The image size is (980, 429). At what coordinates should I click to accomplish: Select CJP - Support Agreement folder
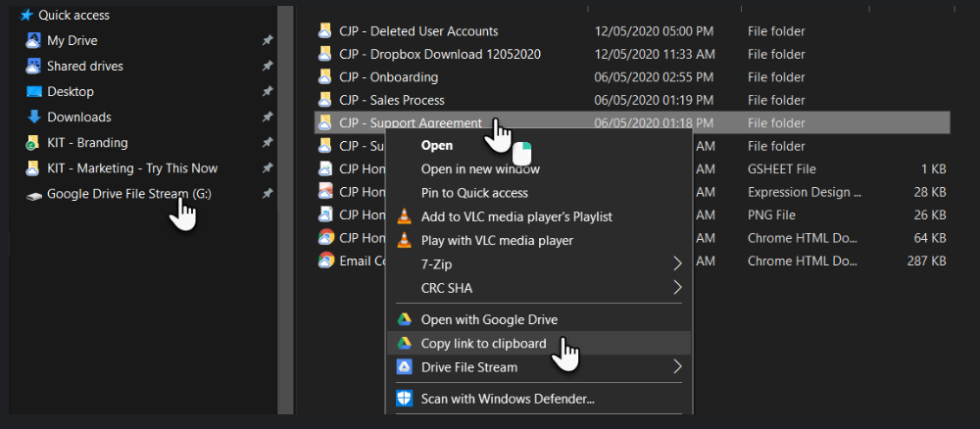411,123
